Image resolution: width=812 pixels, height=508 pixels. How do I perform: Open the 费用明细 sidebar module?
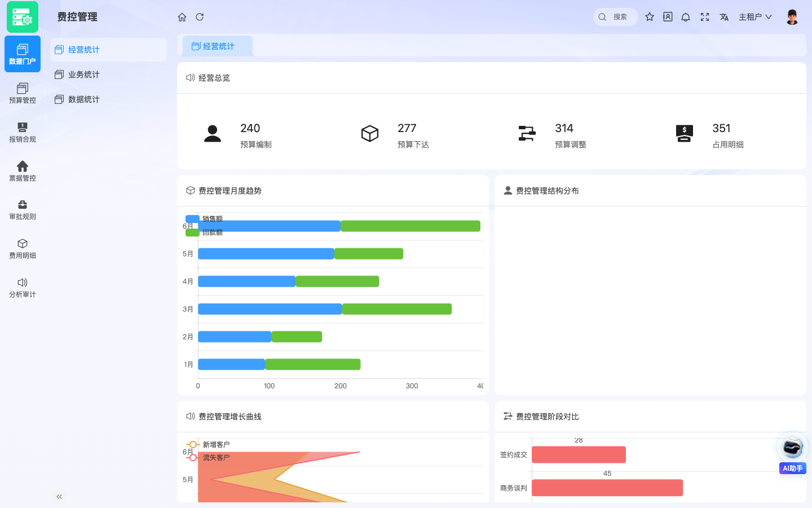tap(23, 248)
